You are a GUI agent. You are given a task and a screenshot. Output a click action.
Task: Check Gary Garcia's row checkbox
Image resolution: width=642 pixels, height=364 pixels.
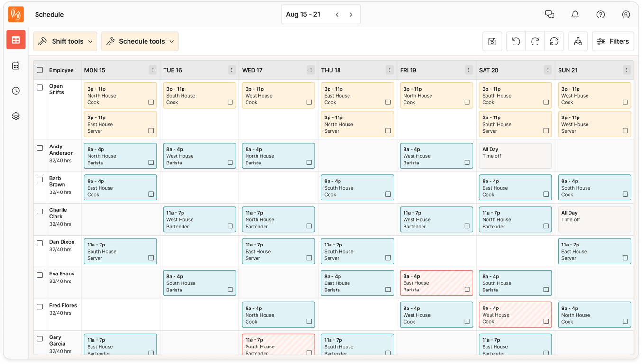click(40, 338)
